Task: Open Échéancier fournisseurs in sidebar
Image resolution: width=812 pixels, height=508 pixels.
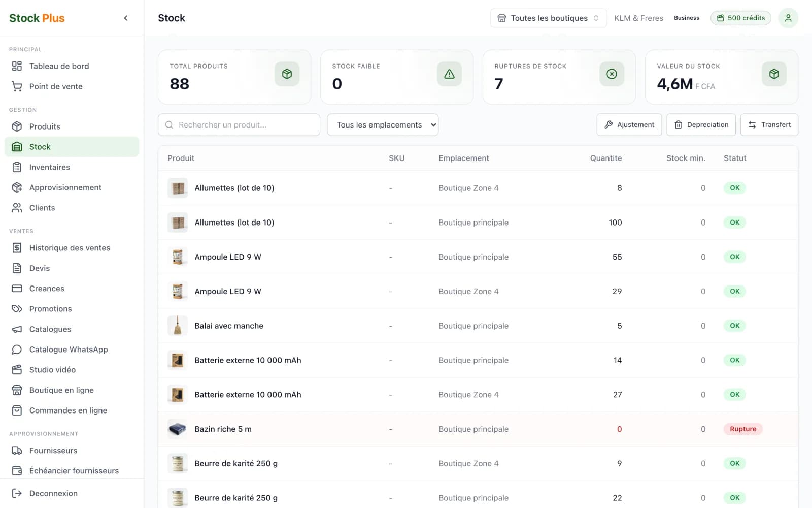Action: [x=72, y=471]
